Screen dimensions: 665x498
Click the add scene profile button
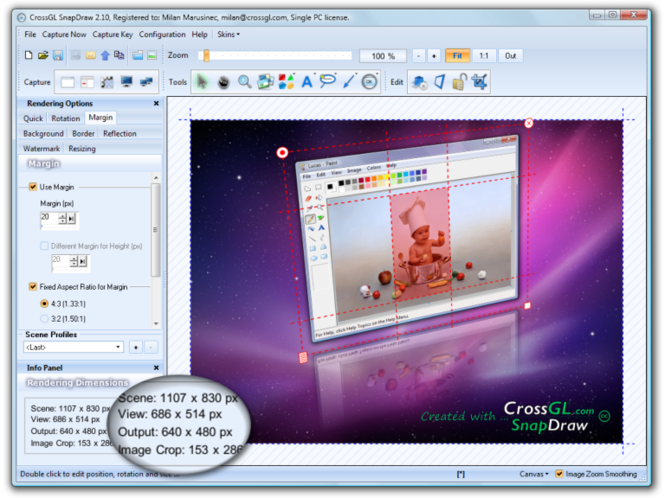pos(136,347)
